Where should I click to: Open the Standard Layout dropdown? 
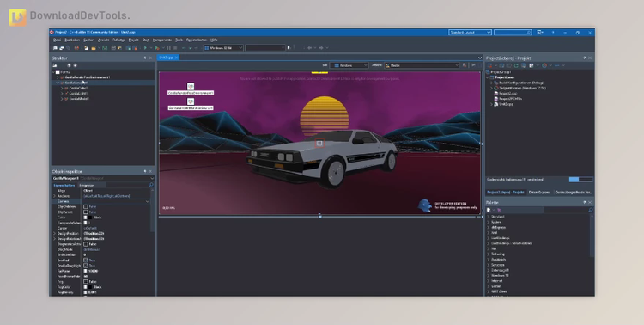pos(470,32)
